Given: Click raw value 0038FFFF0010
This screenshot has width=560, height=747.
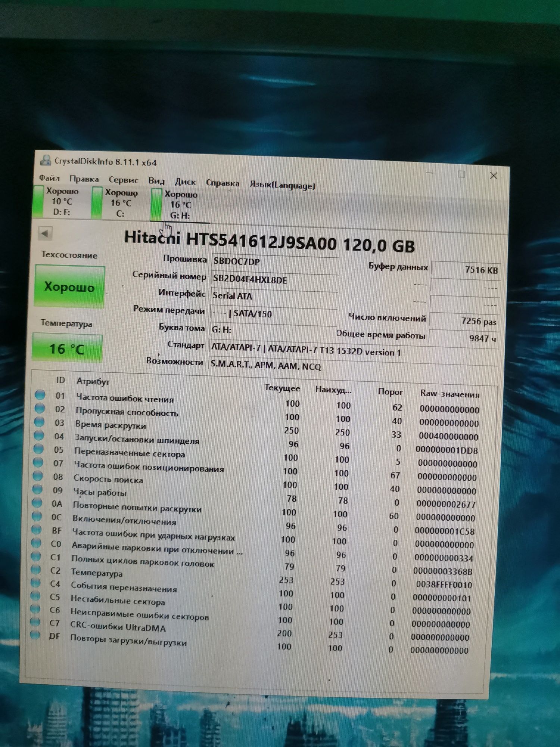Looking at the screenshot, I should [444, 585].
